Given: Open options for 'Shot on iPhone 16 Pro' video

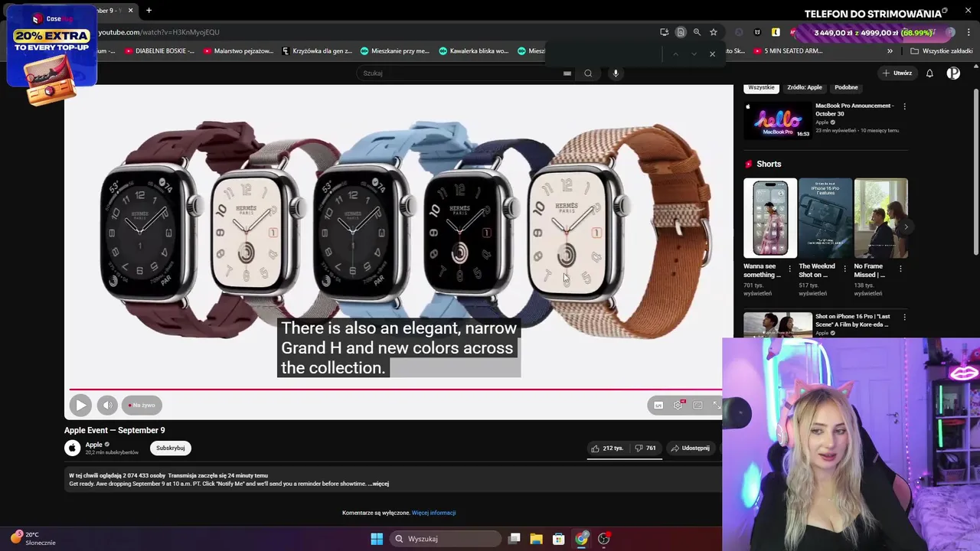Looking at the screenshot, I should coord(904,317).
